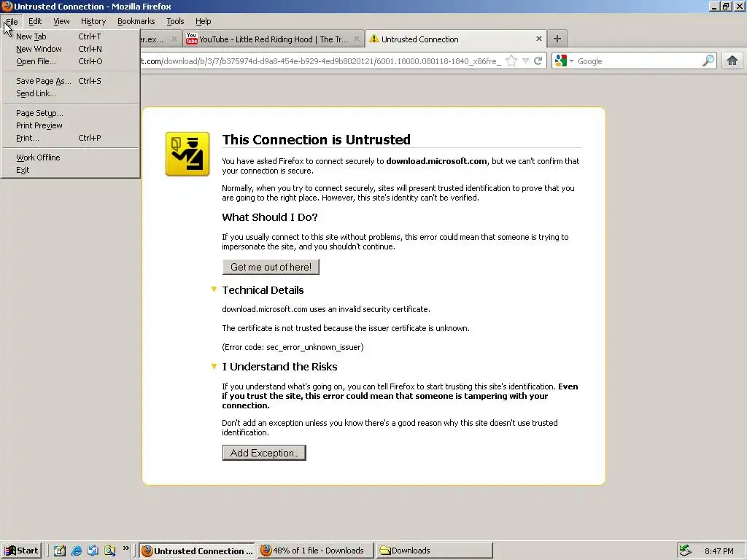Open the 48% of 1 file Downloads taskbar item
The image size is (747, 560).
click(x=315, y=551)
